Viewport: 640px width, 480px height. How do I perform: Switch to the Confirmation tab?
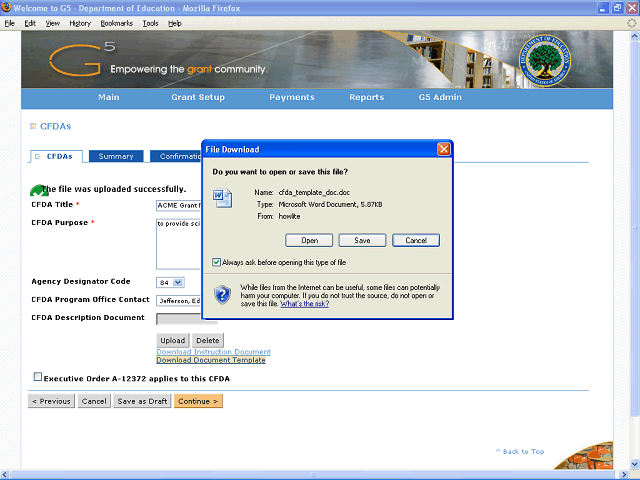tap(176, 156)
